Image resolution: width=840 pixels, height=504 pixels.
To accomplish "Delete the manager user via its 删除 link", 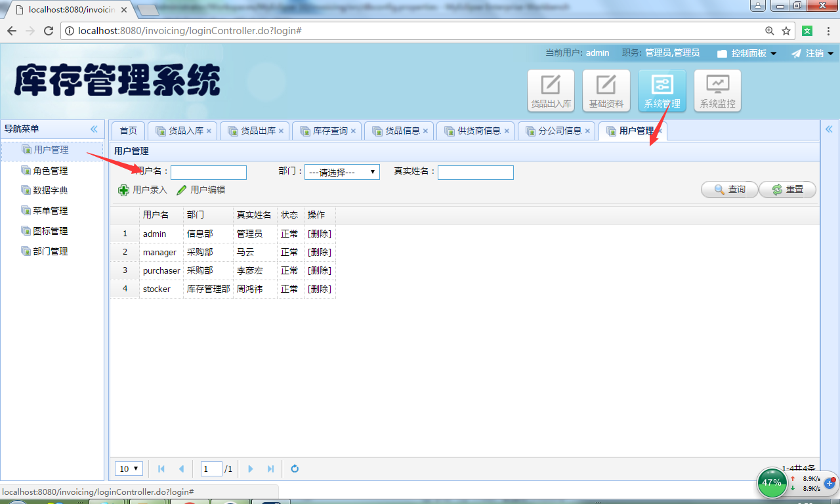I will click(x=320, y=251).
